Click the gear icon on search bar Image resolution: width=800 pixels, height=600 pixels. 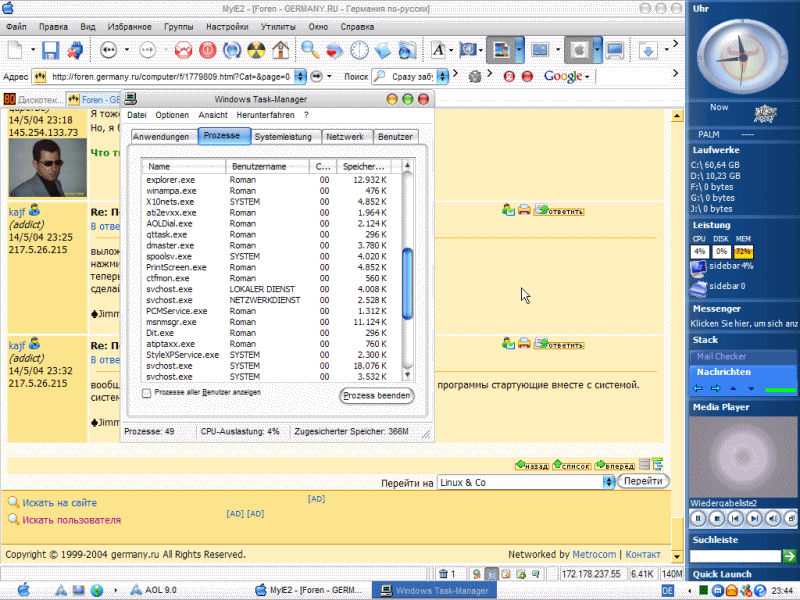pos(475,77)
